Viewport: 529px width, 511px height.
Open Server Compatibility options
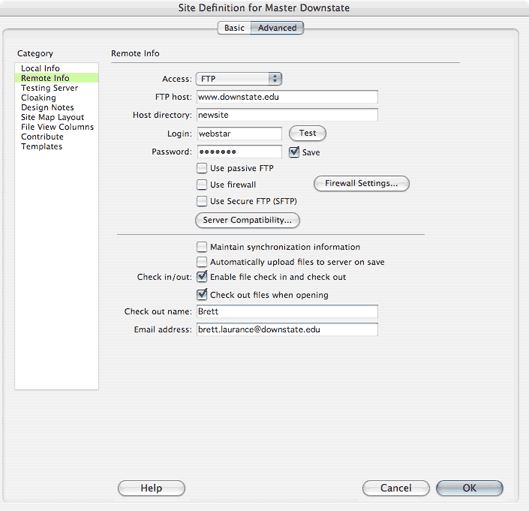coord(247,220)
